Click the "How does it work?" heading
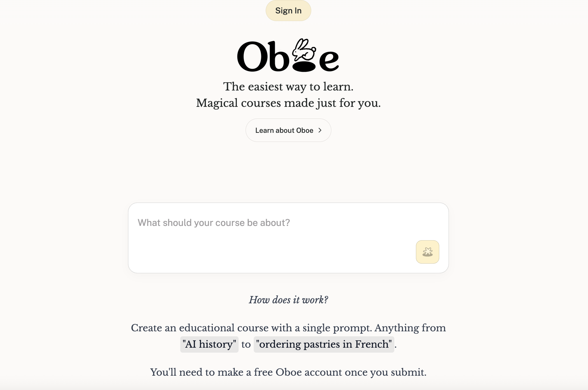 pyautogui.click(x=288, y=300)
